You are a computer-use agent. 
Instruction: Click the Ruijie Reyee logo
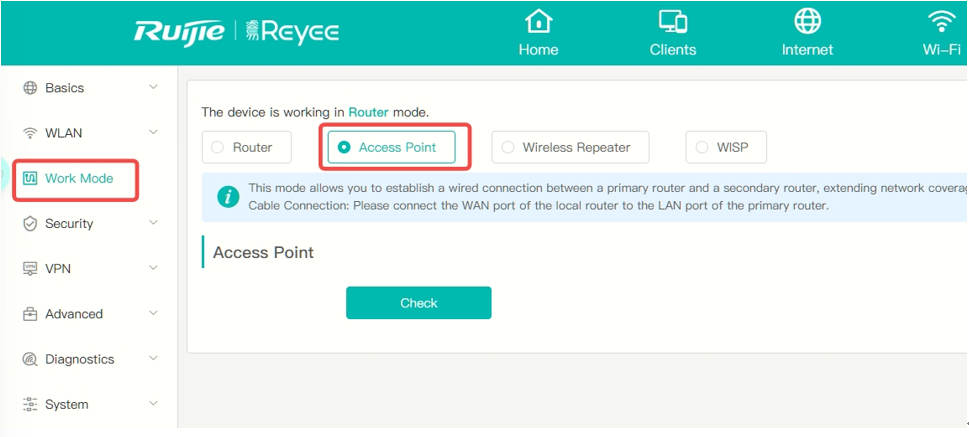click(236, 30)
